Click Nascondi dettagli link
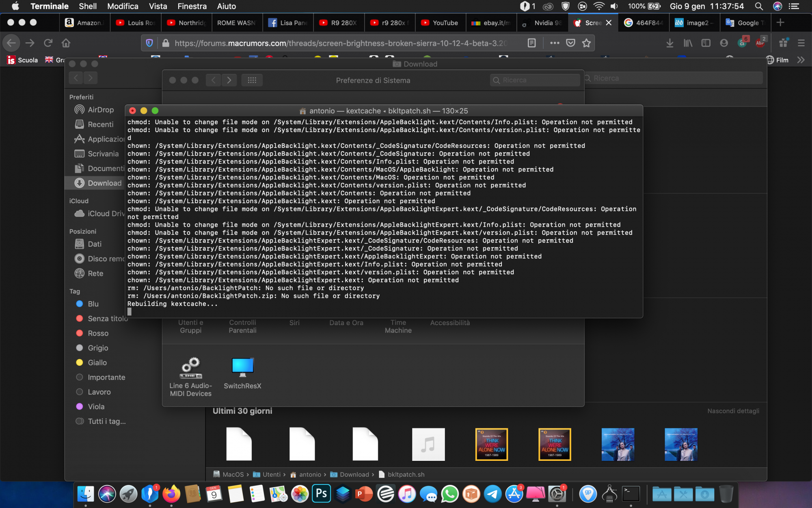Viewport: 812px width, 508px height. [733, 411]
